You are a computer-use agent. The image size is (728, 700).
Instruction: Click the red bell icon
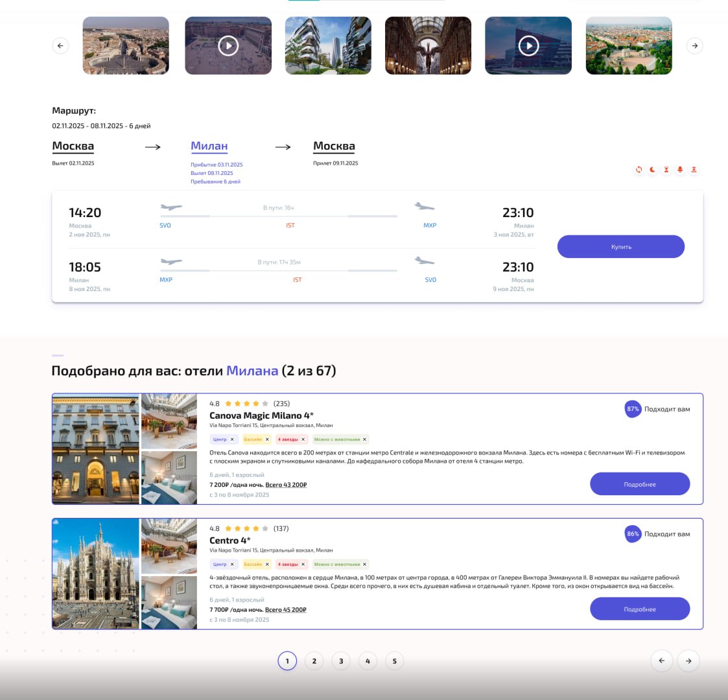click(680, 170)
